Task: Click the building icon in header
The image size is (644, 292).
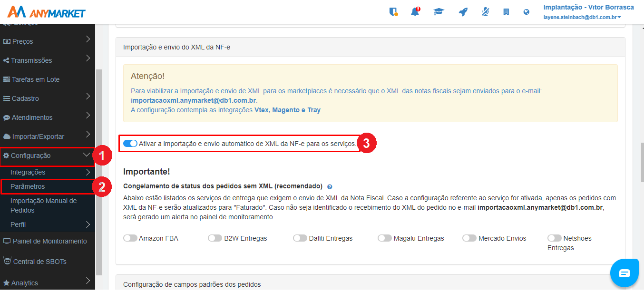Action: (506, 12)
